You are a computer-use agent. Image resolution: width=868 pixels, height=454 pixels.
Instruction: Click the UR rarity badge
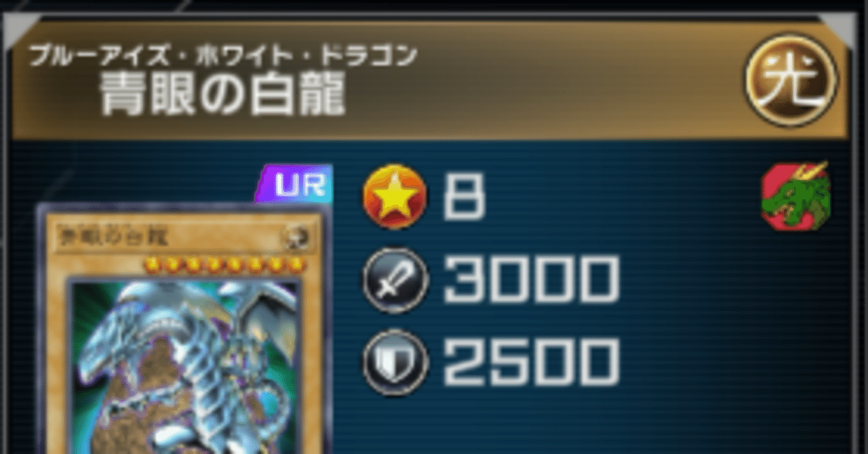[x=295, y=185]
